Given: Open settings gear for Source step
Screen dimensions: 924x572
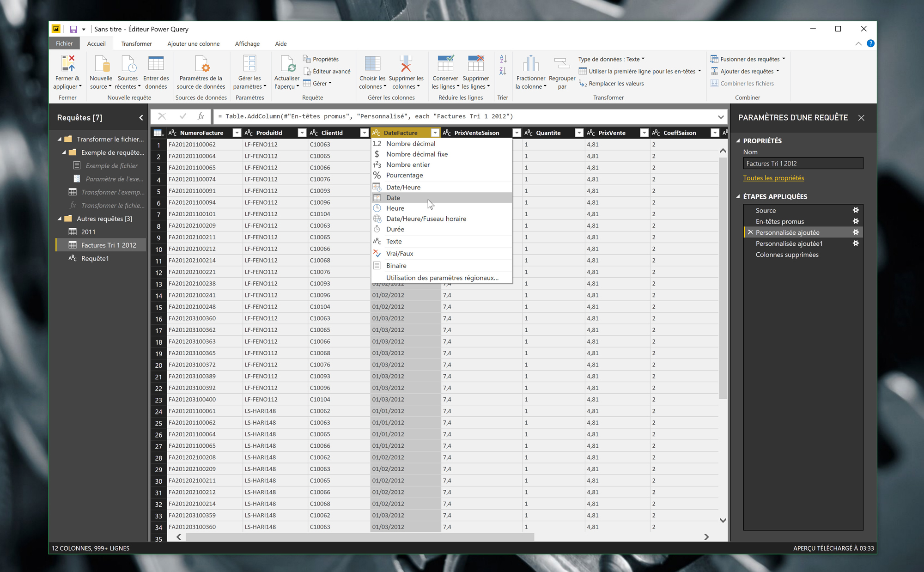Looking at the screenshot, I should point(856,210).
